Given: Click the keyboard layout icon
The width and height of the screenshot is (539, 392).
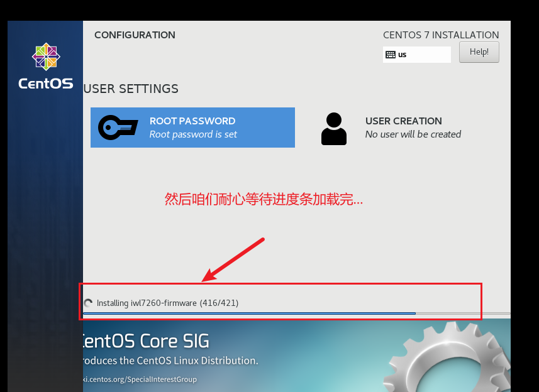Looking at the screenshot, I should coord(391,55).
